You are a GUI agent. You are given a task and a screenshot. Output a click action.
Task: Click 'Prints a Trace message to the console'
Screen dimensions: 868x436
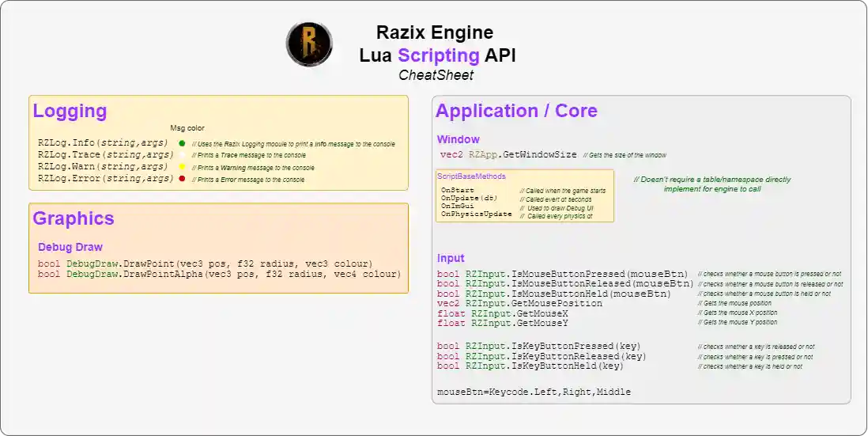[x=248, y=156]
